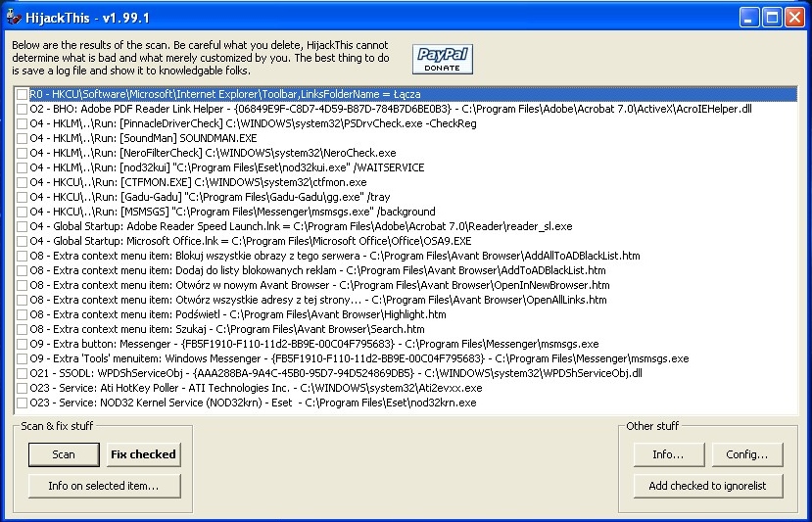Select the nod32krn.exe service row text
812x522 pixels.
253,403
